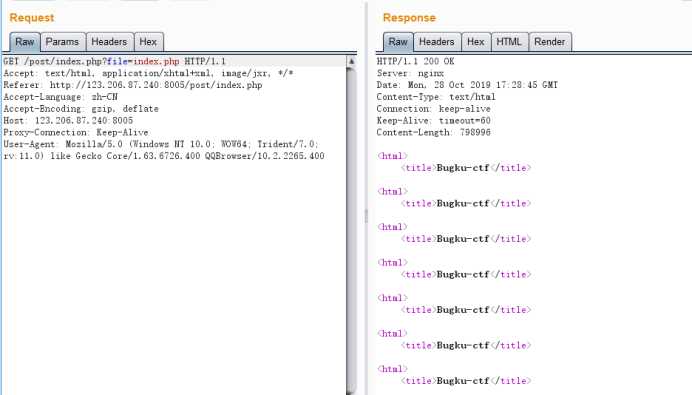This screenshot has height=395, width=692.
Task: Click the first <html> tag in response
Action: point(392,156)
